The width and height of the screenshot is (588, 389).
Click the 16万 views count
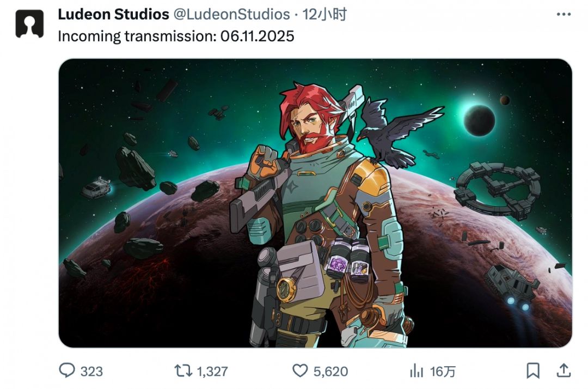[443, 372]
